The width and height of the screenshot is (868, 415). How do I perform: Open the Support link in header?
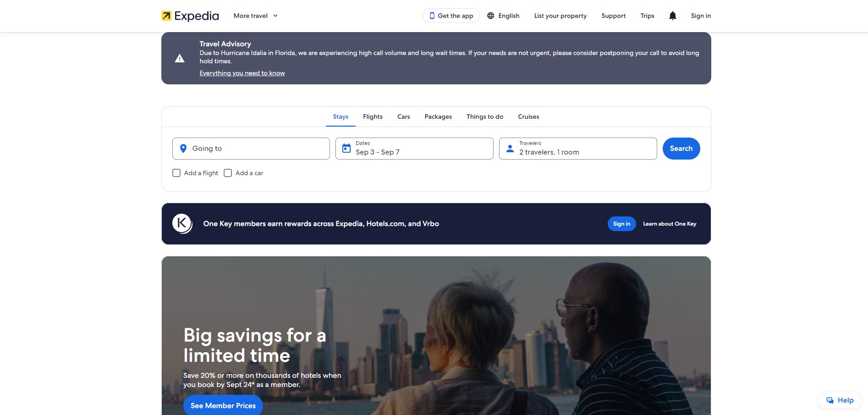[x=613, y=16]
